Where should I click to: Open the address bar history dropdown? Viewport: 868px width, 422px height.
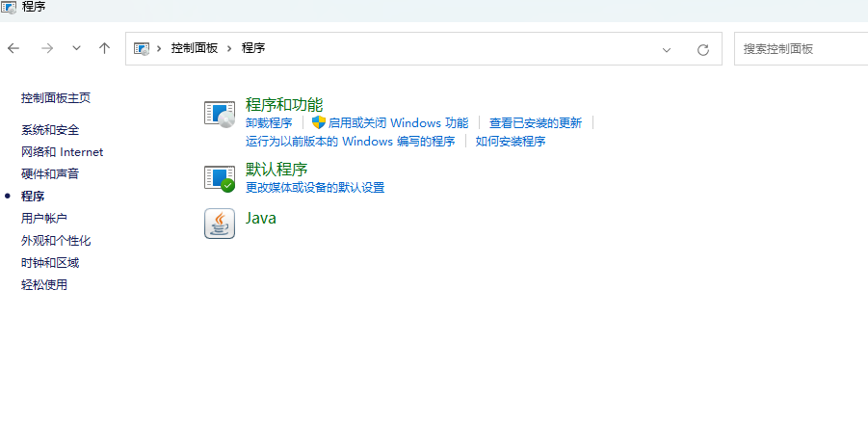[667, 50]
